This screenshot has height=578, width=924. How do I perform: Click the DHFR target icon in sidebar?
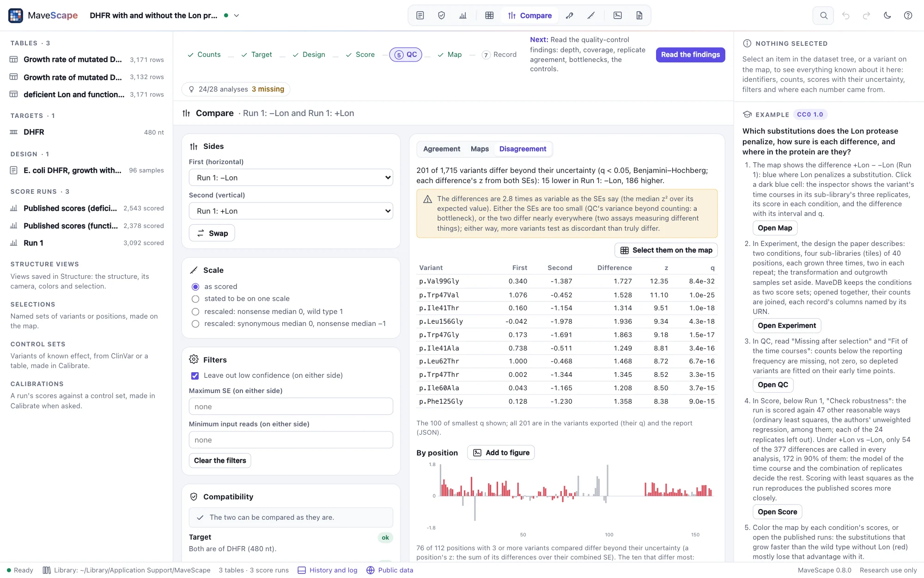14,132
